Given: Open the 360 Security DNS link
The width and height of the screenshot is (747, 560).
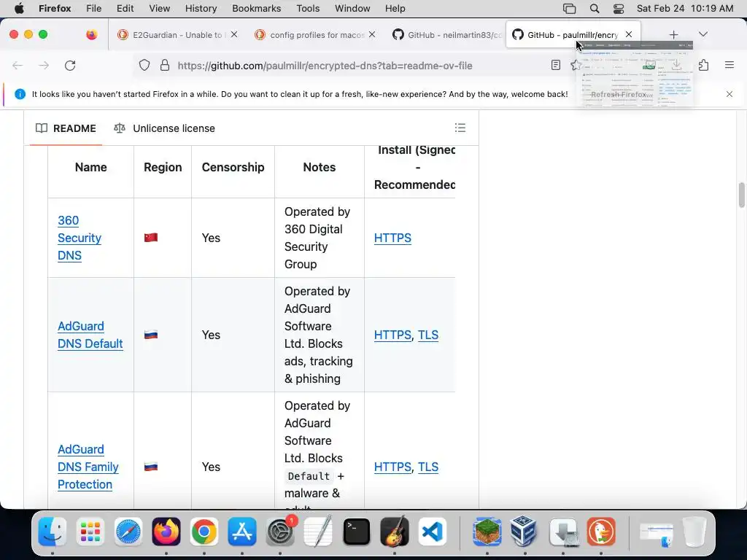Looking at the screenshot, I should (x=79, y=238).
